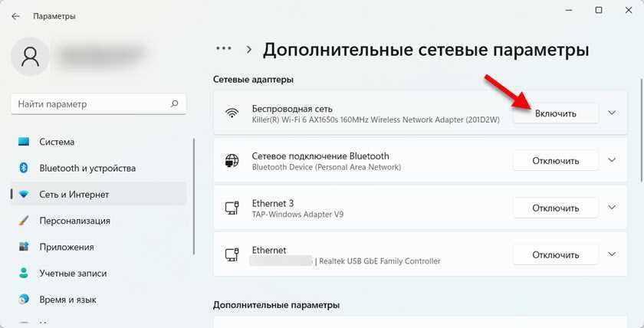Disable the Realtek Ethernet adapter

(555, 255)
